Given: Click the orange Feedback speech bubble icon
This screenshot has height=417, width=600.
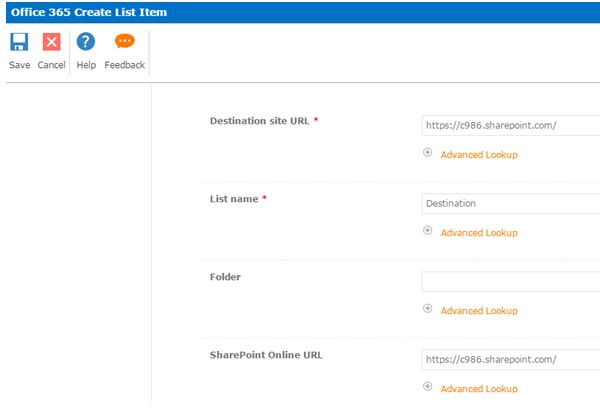Looking at the screenshot, I should (x=124, y=42).
